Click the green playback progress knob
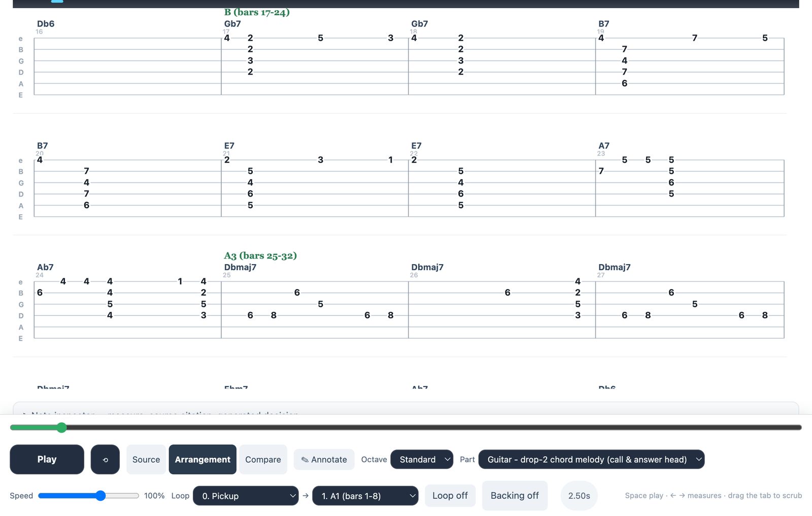This screenshot has width=812, height=516. click(x=61, y=428)
